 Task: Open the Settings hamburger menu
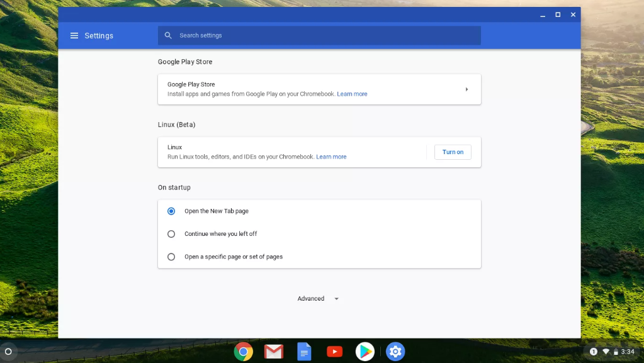click(x=74, y=36)
